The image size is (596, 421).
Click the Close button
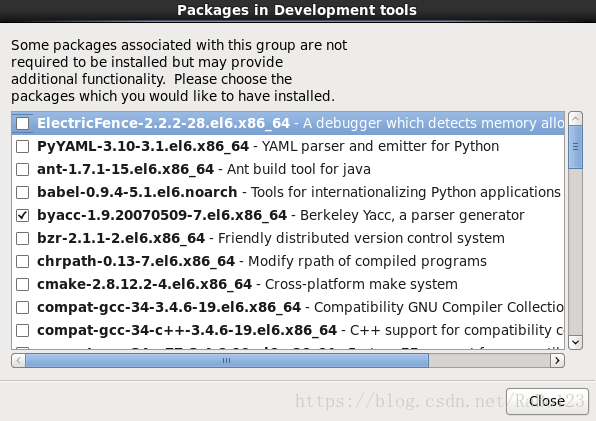(547, 401)
